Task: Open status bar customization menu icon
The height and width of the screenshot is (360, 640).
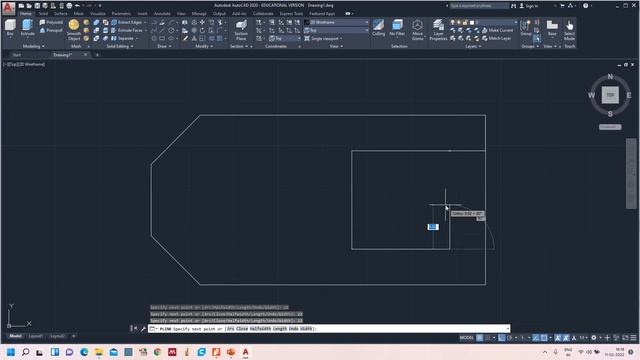Action: 633,338
